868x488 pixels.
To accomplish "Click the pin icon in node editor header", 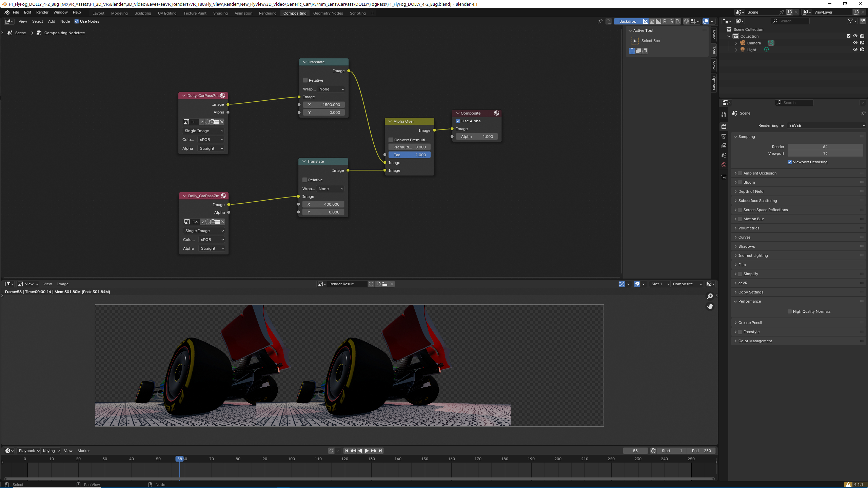I will coord(600,21).
